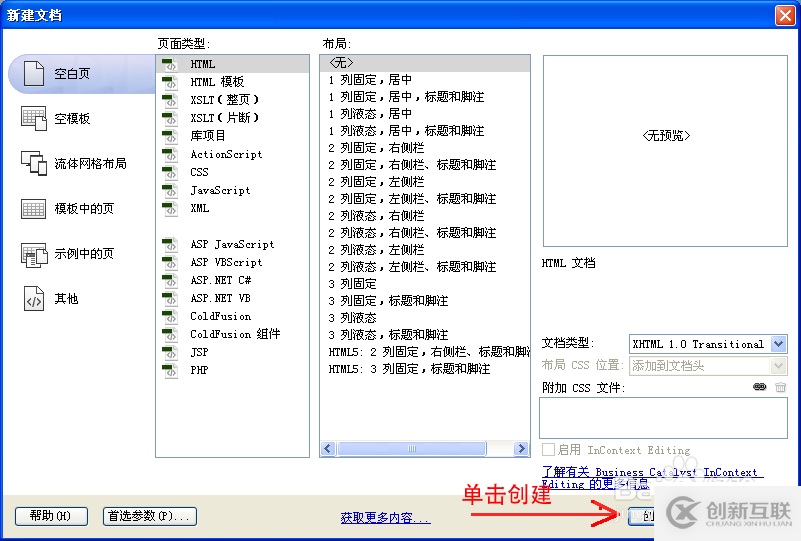Choose layout 1 列固定,居中

pyautogui.click(x=425, y=80)
